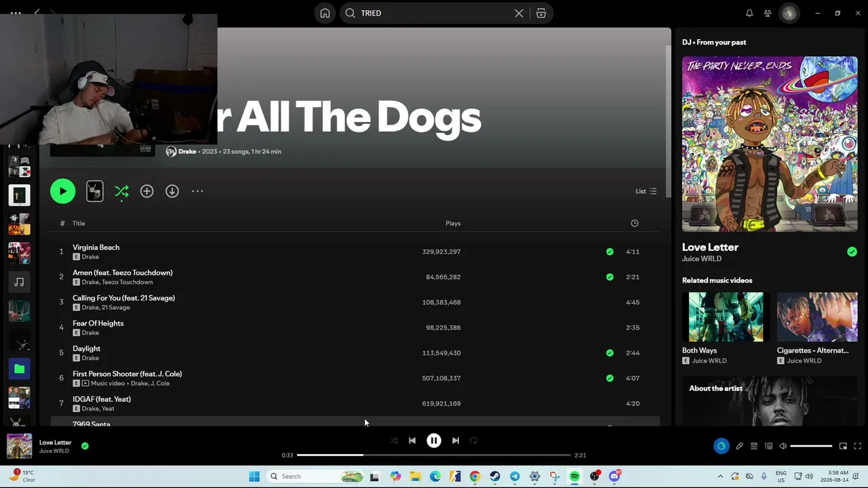Toggle saved checkmark for Amen
Viewport: 868px width, 488px height.
tap(610, 277)
